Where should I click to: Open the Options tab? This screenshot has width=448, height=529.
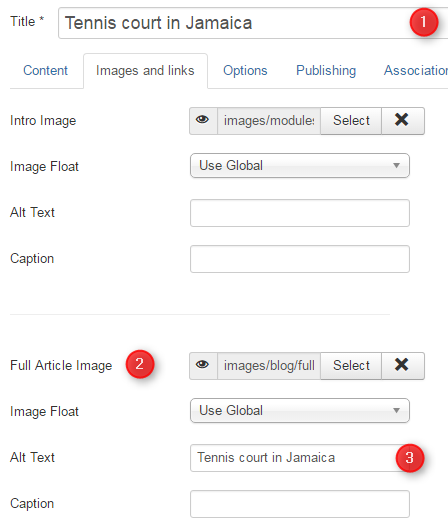(245, 71)
